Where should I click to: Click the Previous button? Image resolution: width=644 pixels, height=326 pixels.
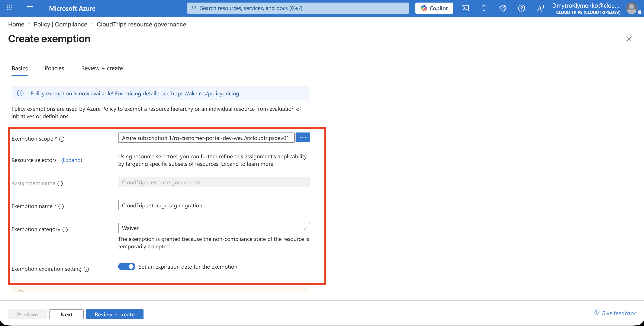tap(28, 314)
